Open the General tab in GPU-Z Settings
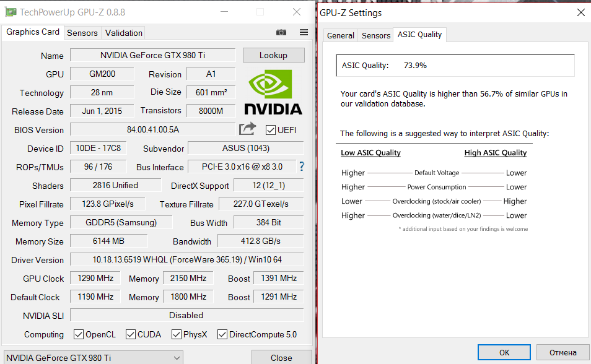The image size is (591, 364). tap(340, 35)
